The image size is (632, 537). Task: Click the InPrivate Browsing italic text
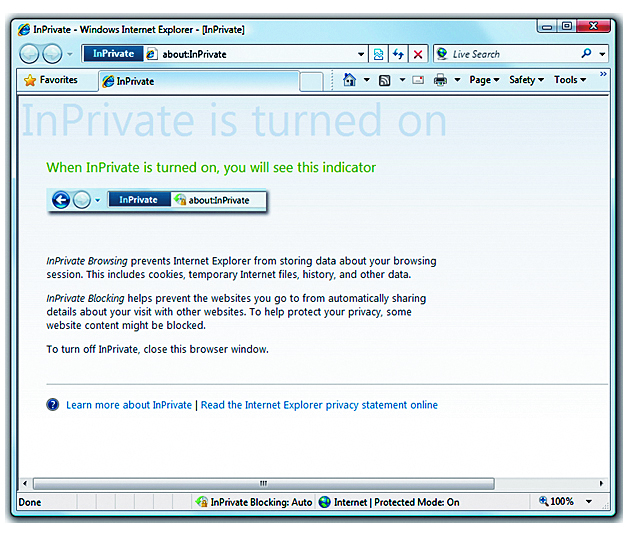coord(87,261)
